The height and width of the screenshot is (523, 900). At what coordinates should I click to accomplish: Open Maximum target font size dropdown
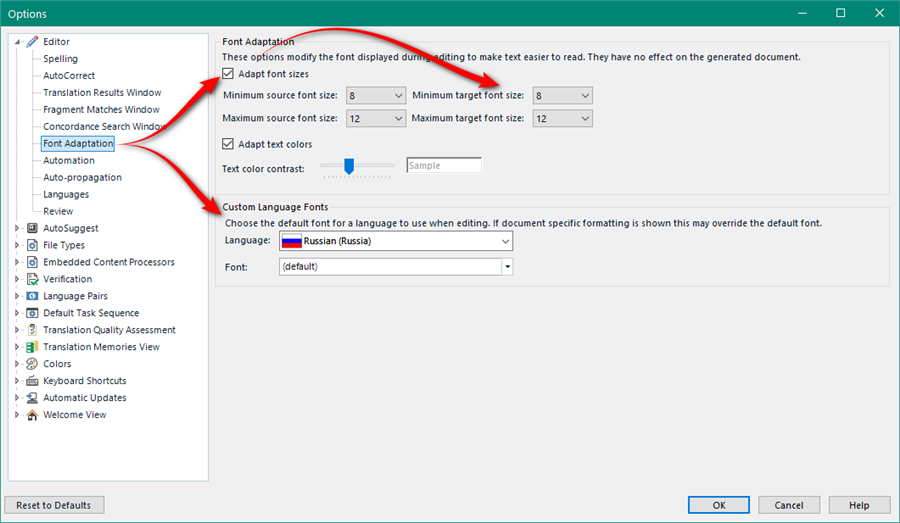pos(562,118)
